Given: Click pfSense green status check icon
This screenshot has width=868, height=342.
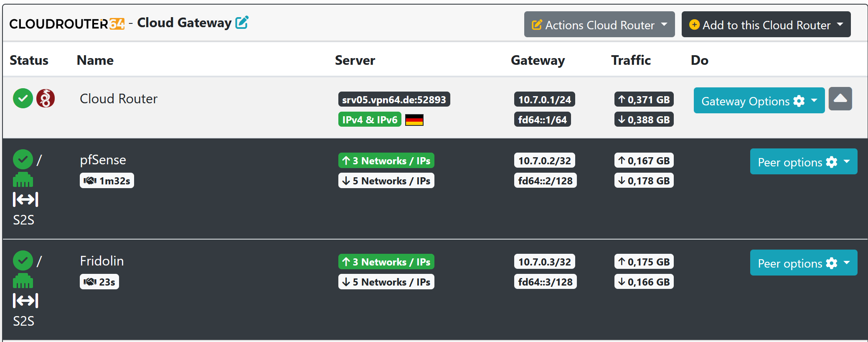Looking at the screenshot, I should pos(23,159).
